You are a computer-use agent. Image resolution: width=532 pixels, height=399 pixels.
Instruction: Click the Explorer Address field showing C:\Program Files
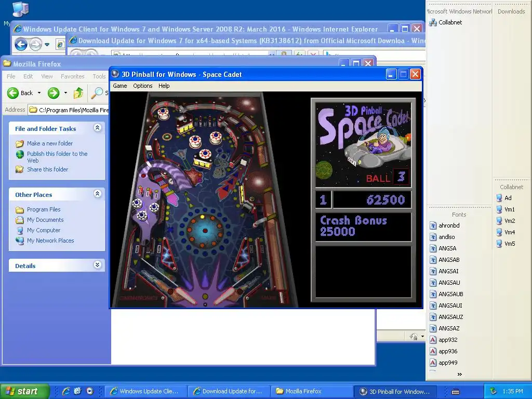tap(69, 110)
